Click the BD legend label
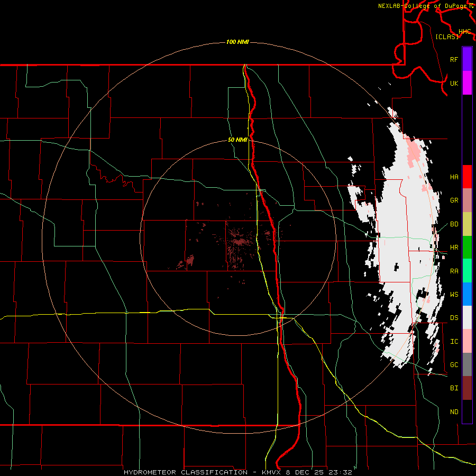Image resolution: width=476 pixels, height=476 pixels. point(454,224)
